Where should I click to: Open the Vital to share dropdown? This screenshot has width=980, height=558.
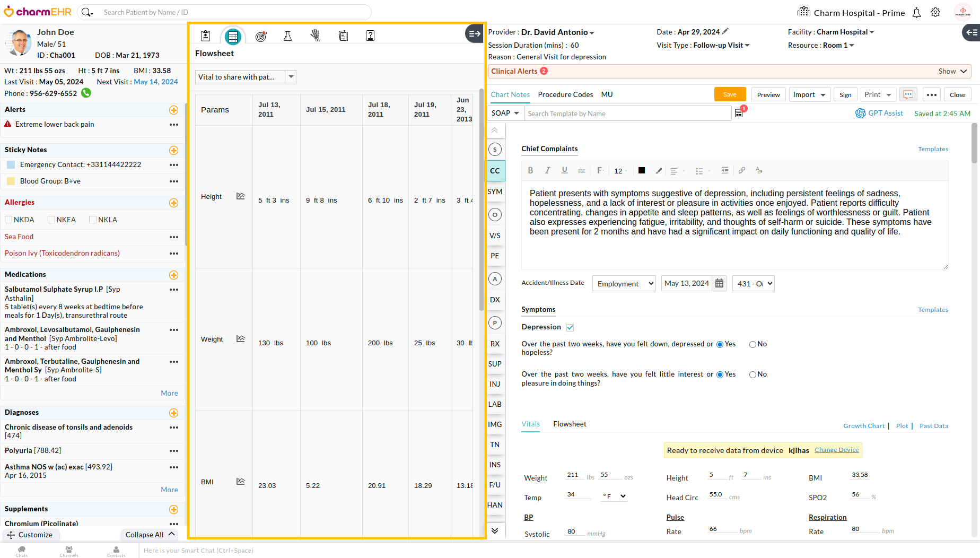pyautogui.click(x=291, y=77)
